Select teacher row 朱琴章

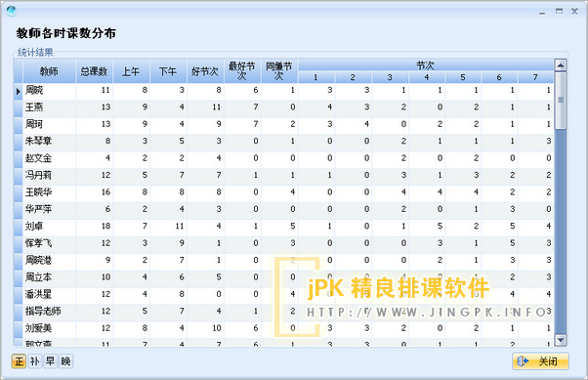[283, 142]
